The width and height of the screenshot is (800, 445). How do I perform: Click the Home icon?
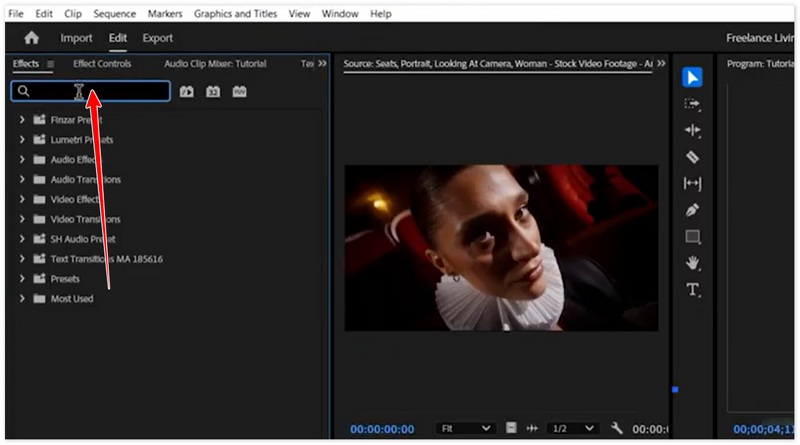31,38
